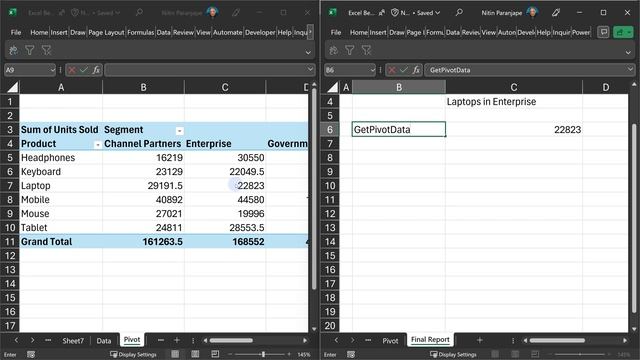The image size is (640, 360).
Task: Expand the ribbon chevron in left window
Action: (x=308, y=52)
